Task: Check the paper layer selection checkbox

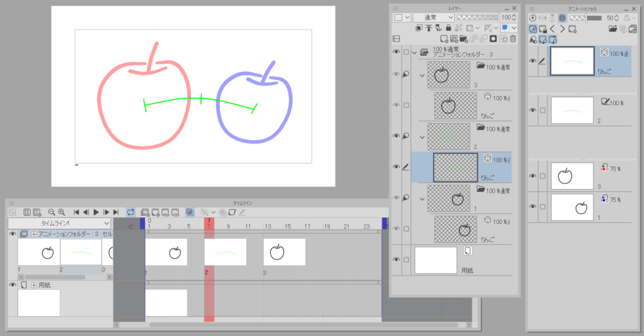Action: [x=407, y=260]
